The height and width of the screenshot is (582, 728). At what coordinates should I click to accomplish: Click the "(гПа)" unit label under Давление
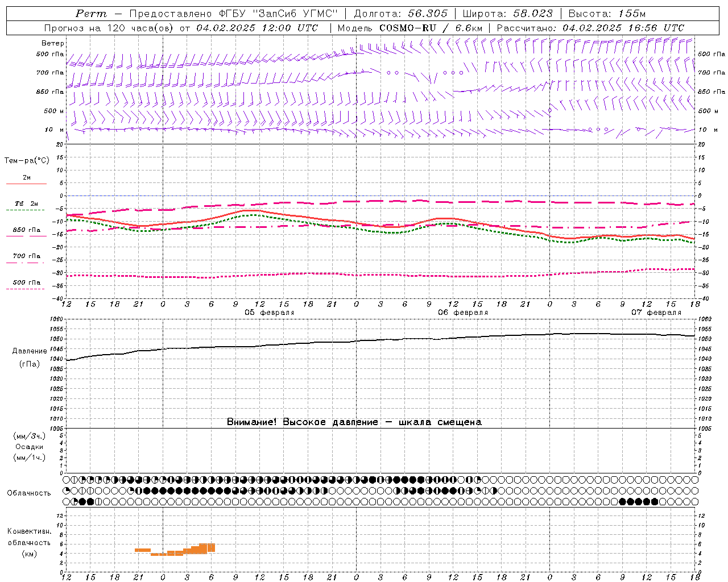point(30,364)
